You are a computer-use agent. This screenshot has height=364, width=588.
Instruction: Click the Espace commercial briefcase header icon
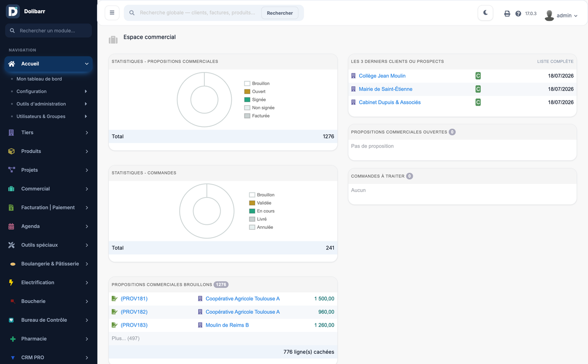[x=113, y=39]
